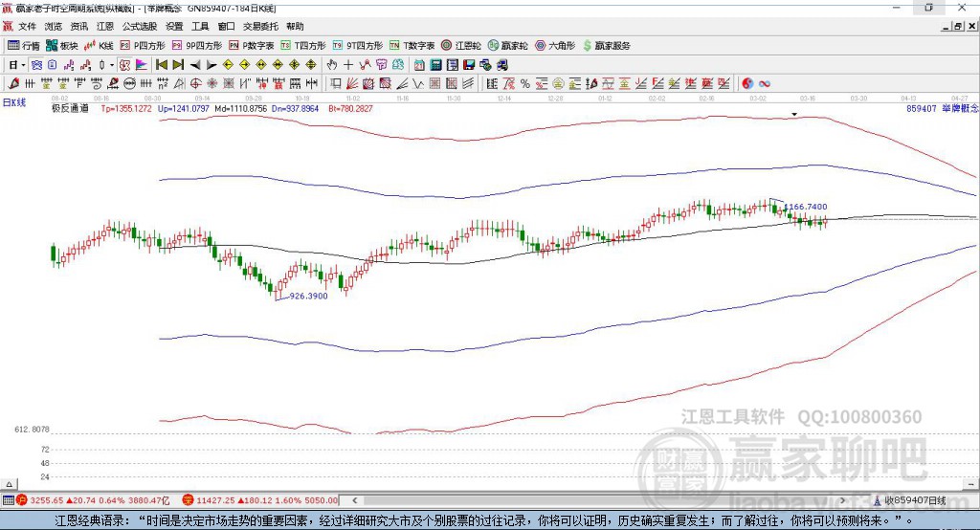Click the yin-yang taiji icon

(747, 84)
